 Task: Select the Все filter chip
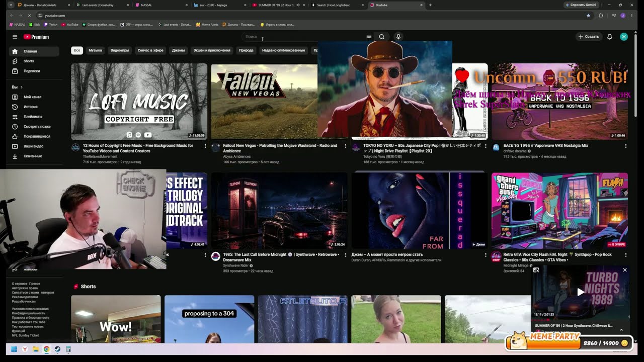point(77,50)
